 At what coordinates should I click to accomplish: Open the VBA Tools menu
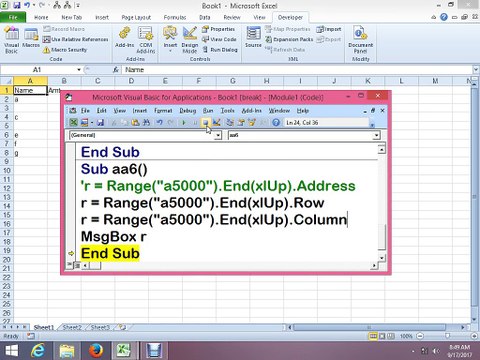pos(228,111)
